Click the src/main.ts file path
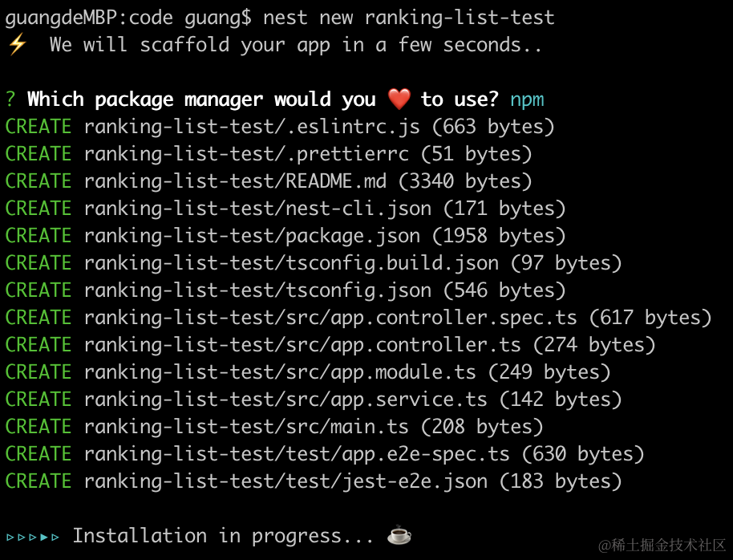The image size is (733, 560). click(x=246, y=427)
